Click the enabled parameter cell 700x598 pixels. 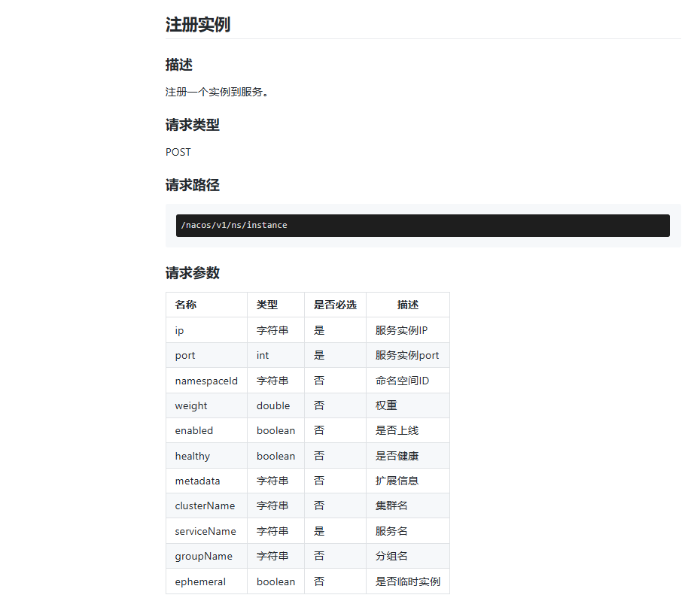click(x=206, y=431)
